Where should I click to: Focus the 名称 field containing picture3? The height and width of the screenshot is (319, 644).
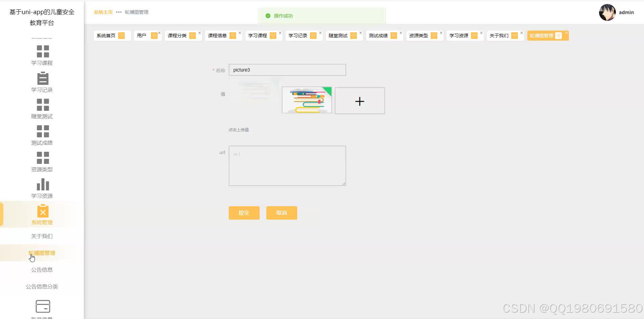pos(287,70)
